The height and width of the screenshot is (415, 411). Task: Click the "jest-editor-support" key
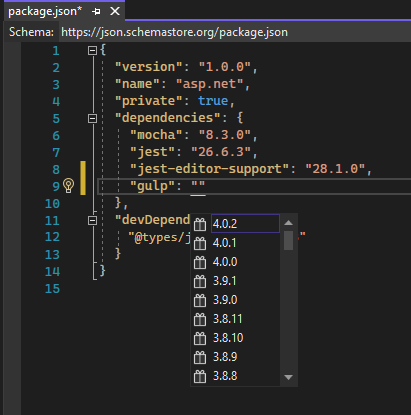[209, 169]
